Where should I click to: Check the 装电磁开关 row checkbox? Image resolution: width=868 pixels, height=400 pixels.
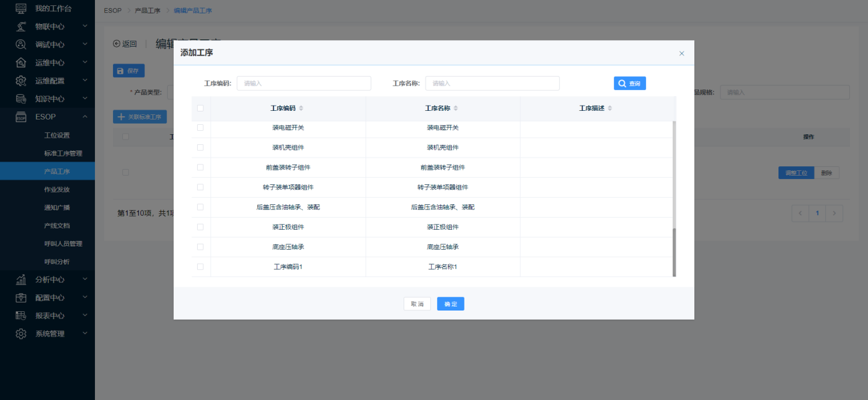200,128
